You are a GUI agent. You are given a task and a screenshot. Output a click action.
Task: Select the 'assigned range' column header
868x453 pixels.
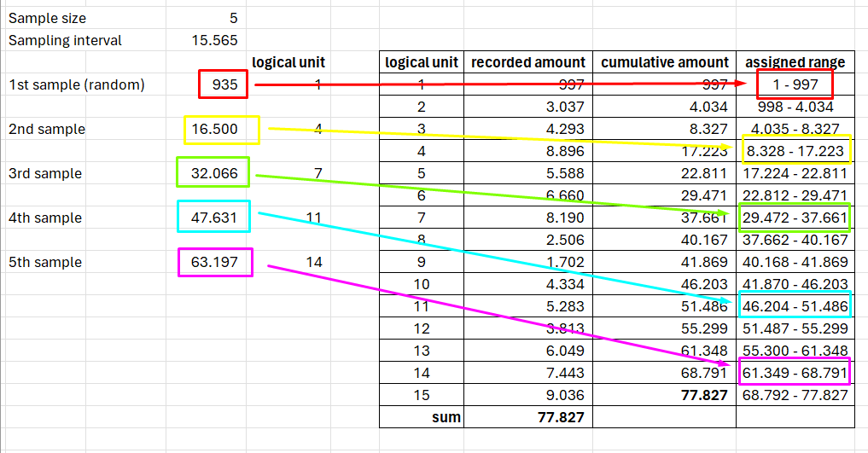[795, 62]
